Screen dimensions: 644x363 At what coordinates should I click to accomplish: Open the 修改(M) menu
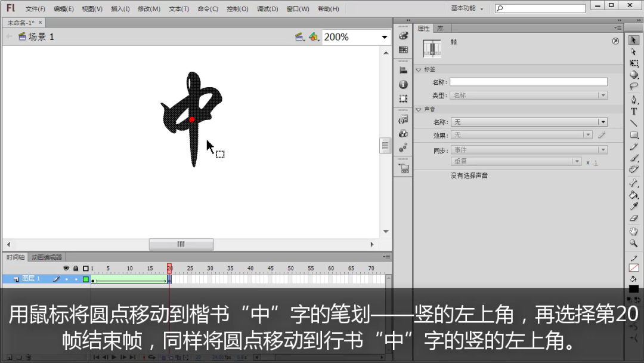[148, 9]
